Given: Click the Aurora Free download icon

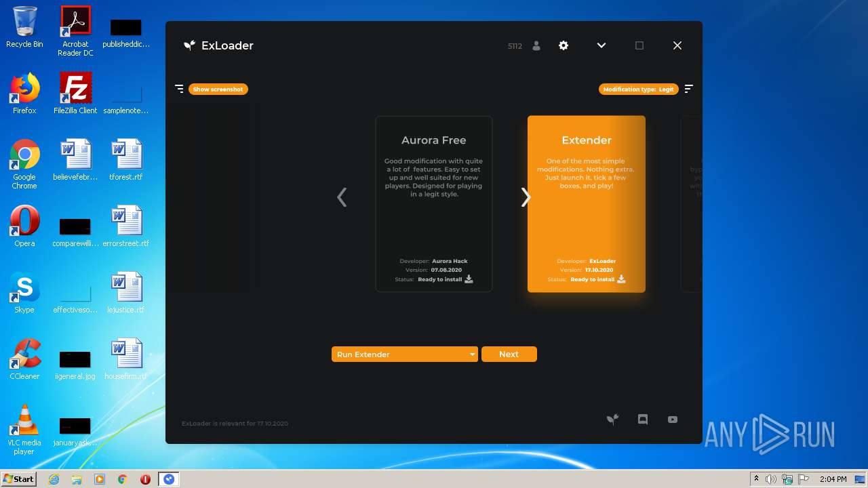Looking at the screenshot, I should pos(469,279).
